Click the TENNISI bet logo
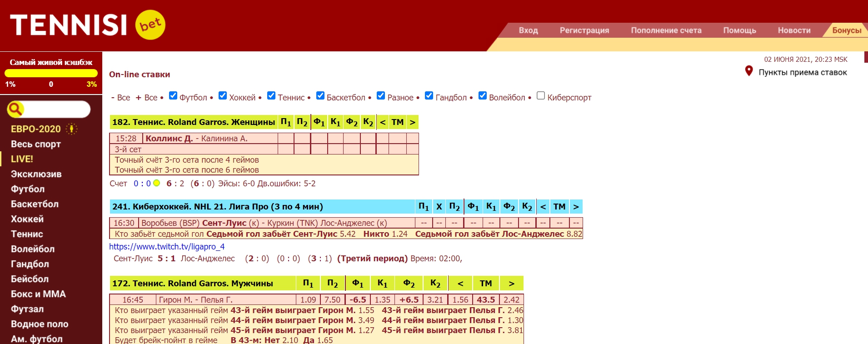 coord(87,25)
